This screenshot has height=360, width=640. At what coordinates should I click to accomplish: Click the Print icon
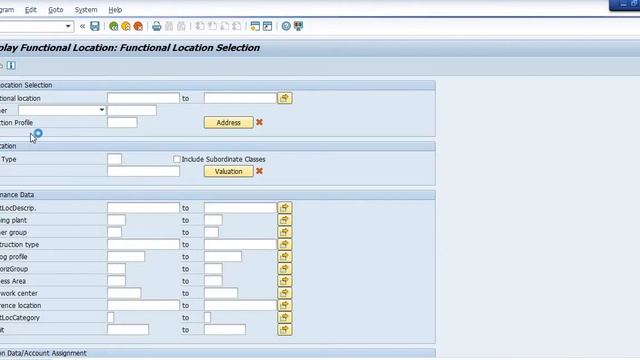coord(157,27)
